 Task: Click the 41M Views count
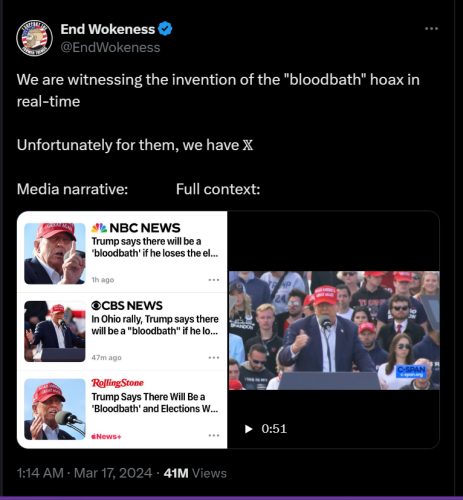click(x=195, y=473)
